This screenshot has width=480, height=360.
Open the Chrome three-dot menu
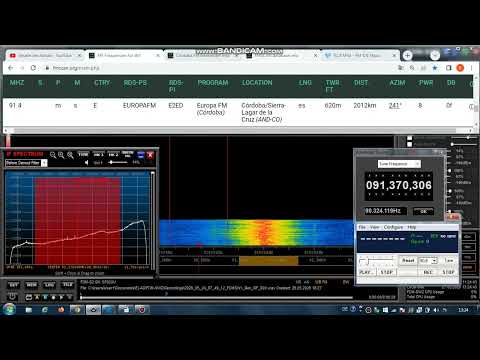pyautogui.click(x=471, y=68)
